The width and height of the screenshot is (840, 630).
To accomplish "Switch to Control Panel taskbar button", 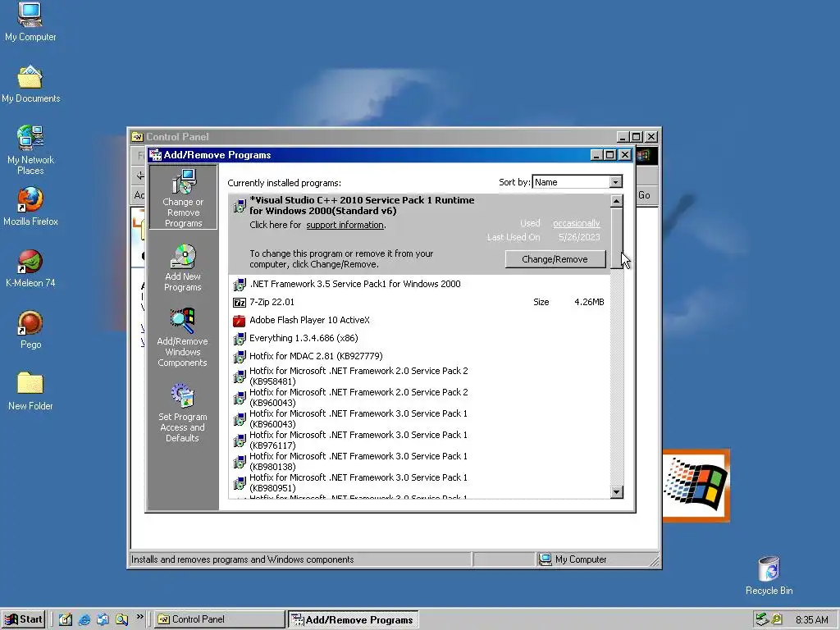I will [x=220, y=620].
